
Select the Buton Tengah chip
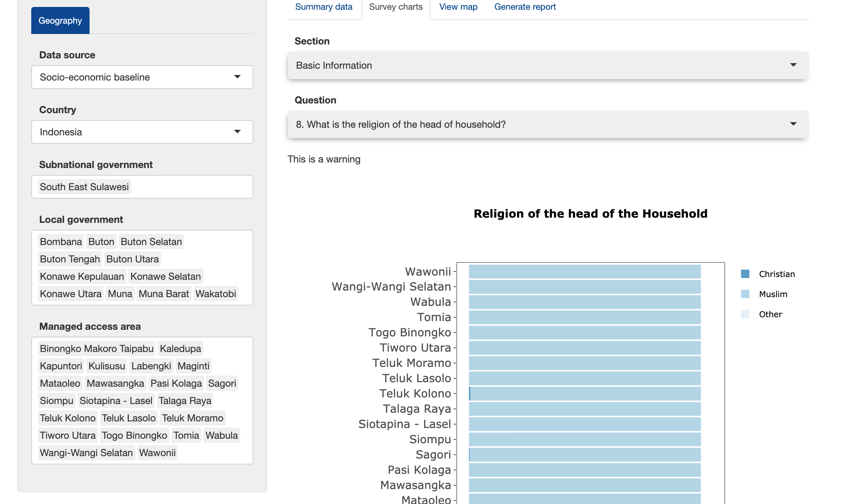pos(69,259)
